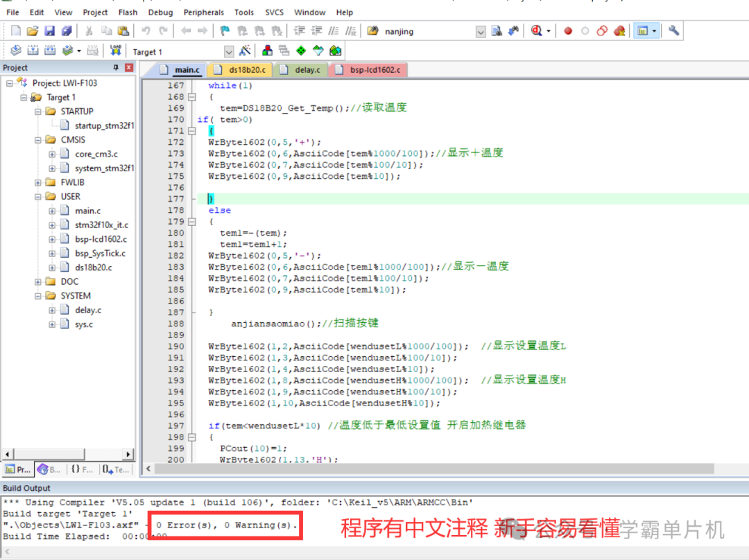749x560 pixels.
Task: Click the incremental find binoculars-arrow icon
Action: [513, 31]
